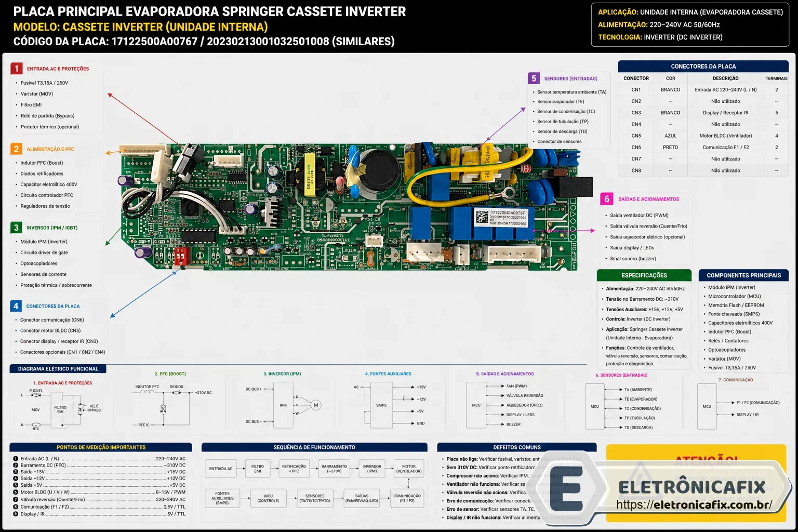Click the SEQUÊNCIA DE FUNCIONAMENTO header
This screenshot has height=532, width=798.
314,447
